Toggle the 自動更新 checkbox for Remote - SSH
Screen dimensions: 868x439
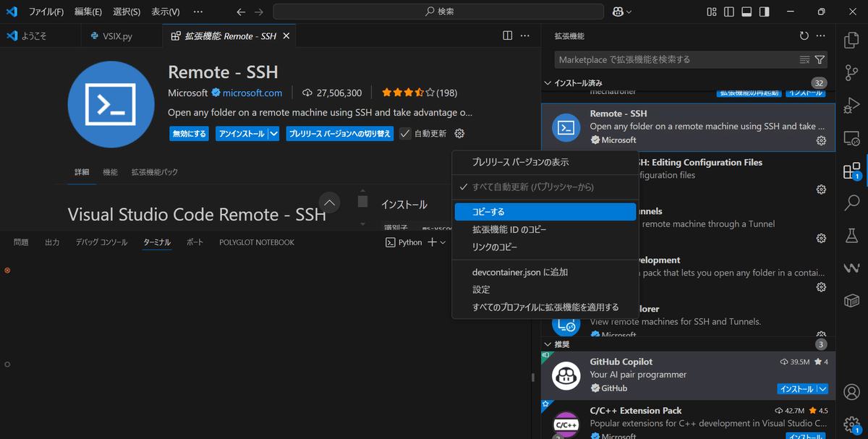[404, 133]
